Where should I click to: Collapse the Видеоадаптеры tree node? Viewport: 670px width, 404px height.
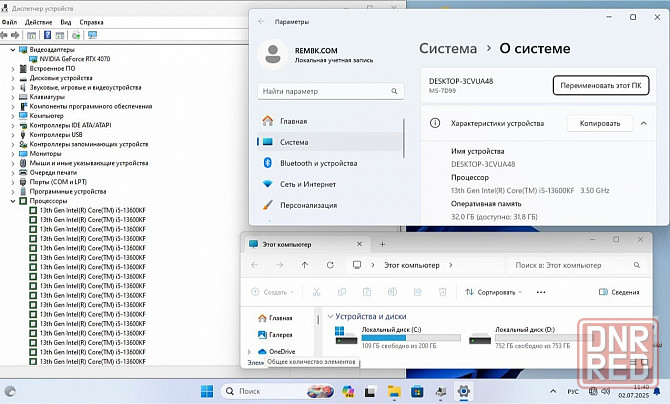click(12, 50)
